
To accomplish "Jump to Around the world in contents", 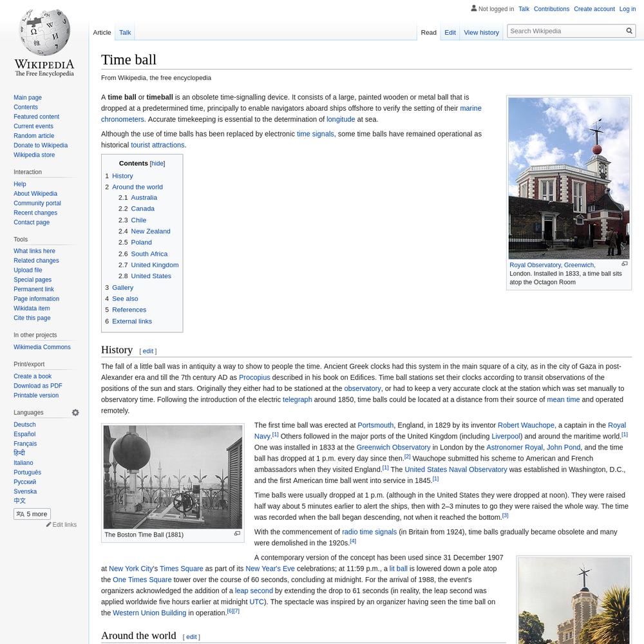I will coord(137,187).
